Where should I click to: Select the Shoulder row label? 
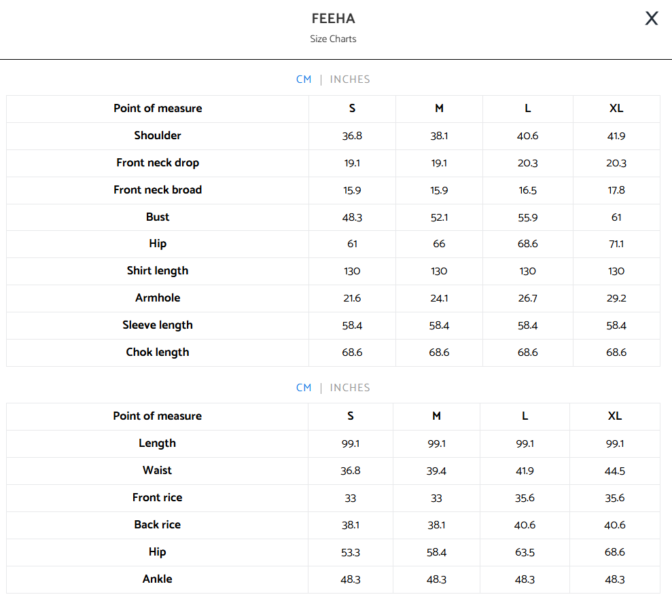[158, 136]
